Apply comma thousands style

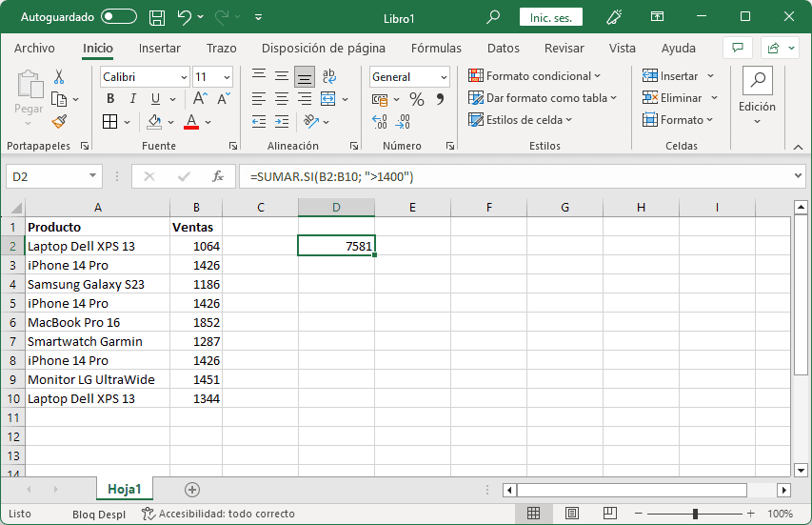click(x=440, y=99)
